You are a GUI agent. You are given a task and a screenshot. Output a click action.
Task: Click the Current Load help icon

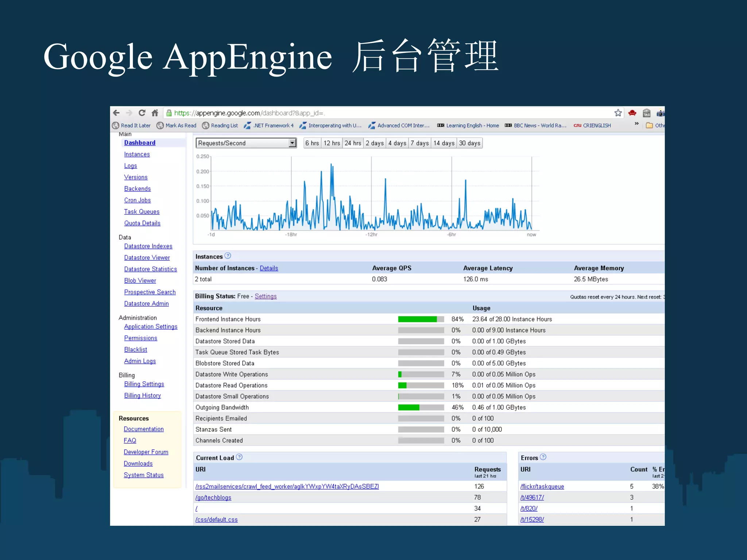tap(239, 457)
